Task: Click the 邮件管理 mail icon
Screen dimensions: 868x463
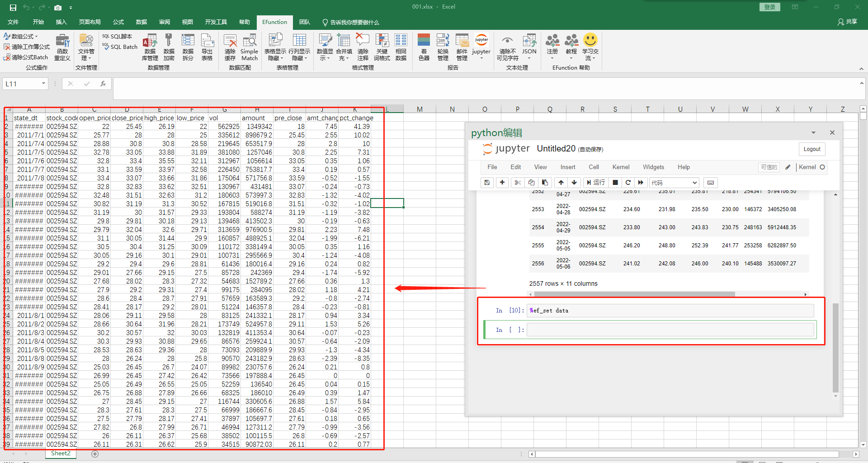Action: (462, 47)
